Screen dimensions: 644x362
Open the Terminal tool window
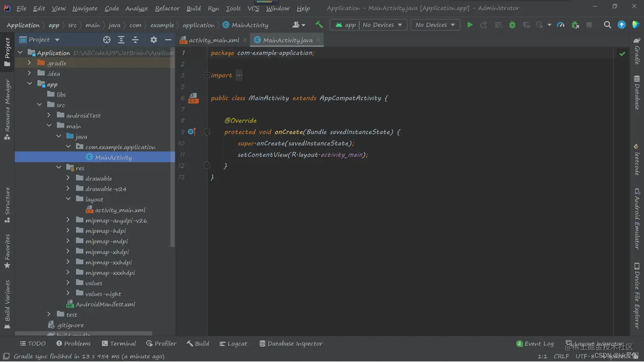[119, 344]
